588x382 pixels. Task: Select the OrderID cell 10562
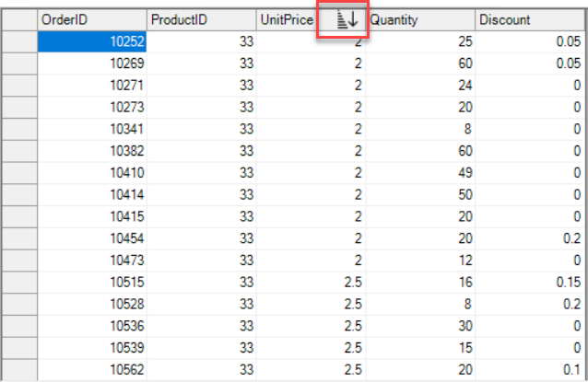[91, 369]
